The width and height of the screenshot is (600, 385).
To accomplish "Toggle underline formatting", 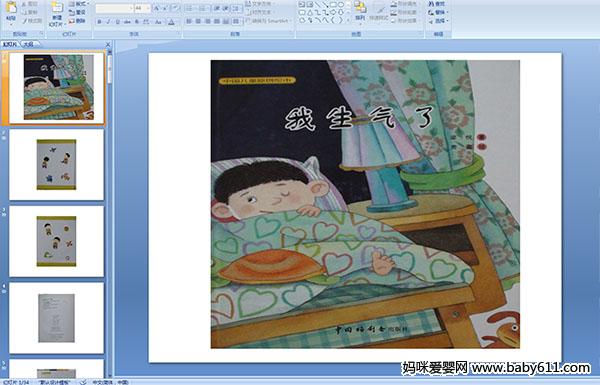I will click(117, 22).
